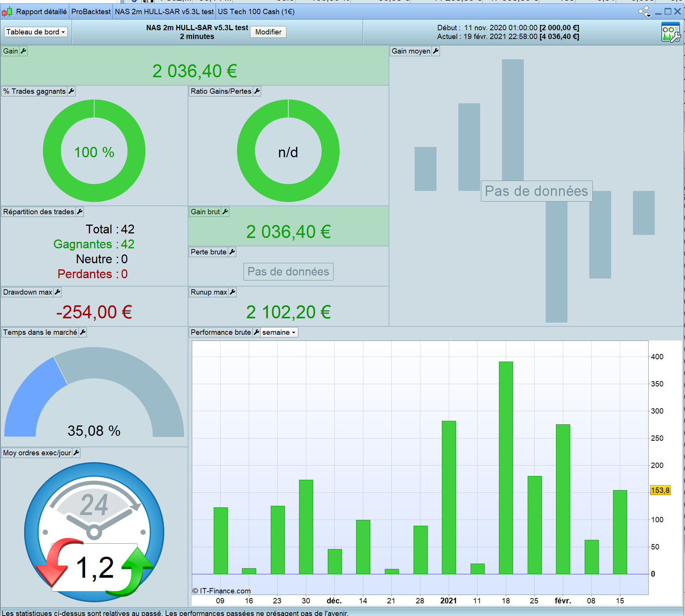Open the Performance brute wrench settings
Viewport: 685px width, 616px height.
(257, 332)
